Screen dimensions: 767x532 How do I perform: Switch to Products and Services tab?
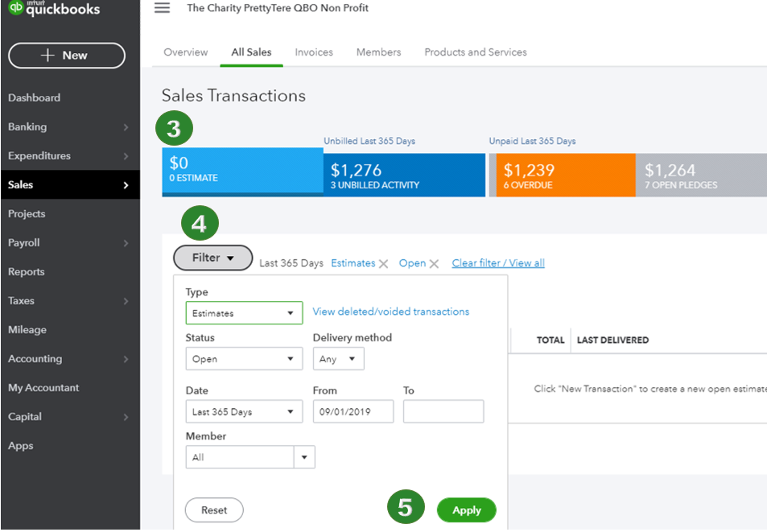[x=476, y=52]
